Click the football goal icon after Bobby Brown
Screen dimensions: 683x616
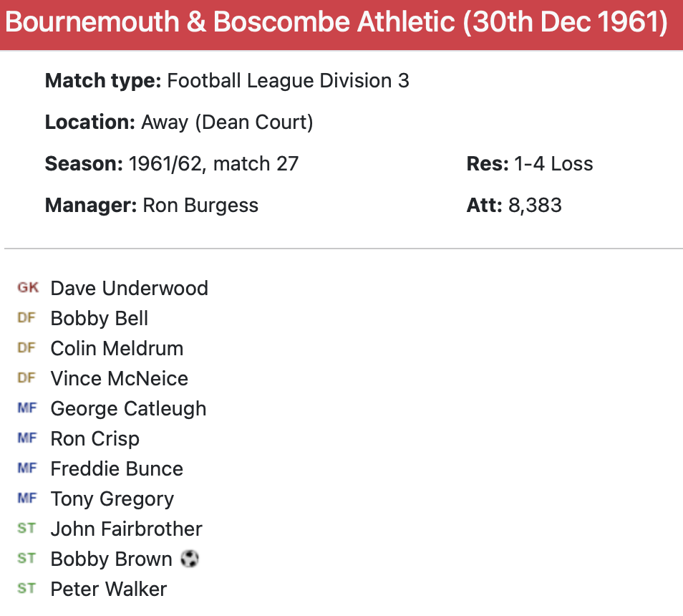pyautogui.click(x=189, y=559)
